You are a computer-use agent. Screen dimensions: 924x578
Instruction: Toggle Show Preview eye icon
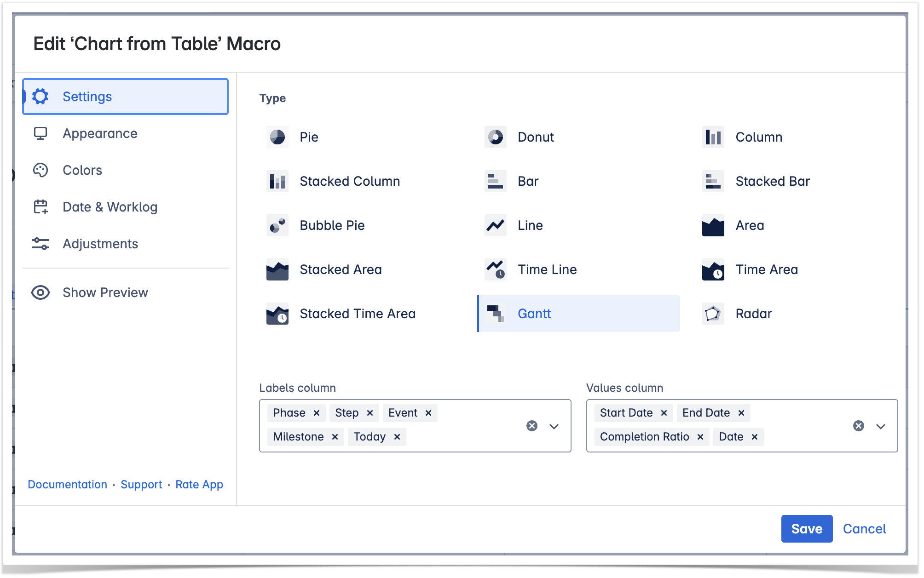[40, 292]
